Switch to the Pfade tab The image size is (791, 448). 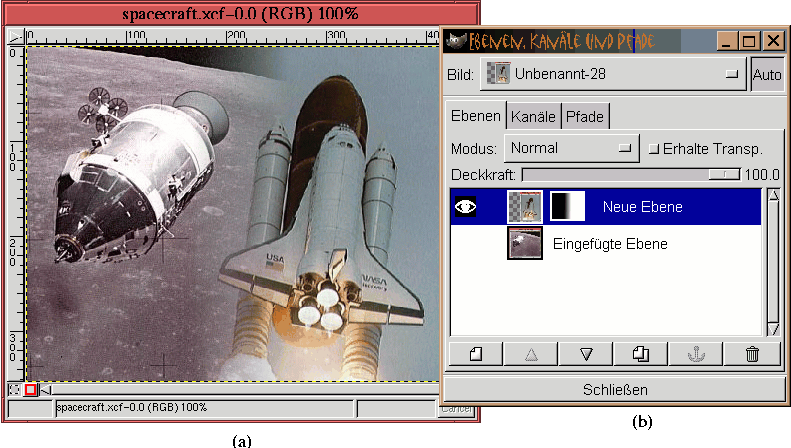(585, 116)
